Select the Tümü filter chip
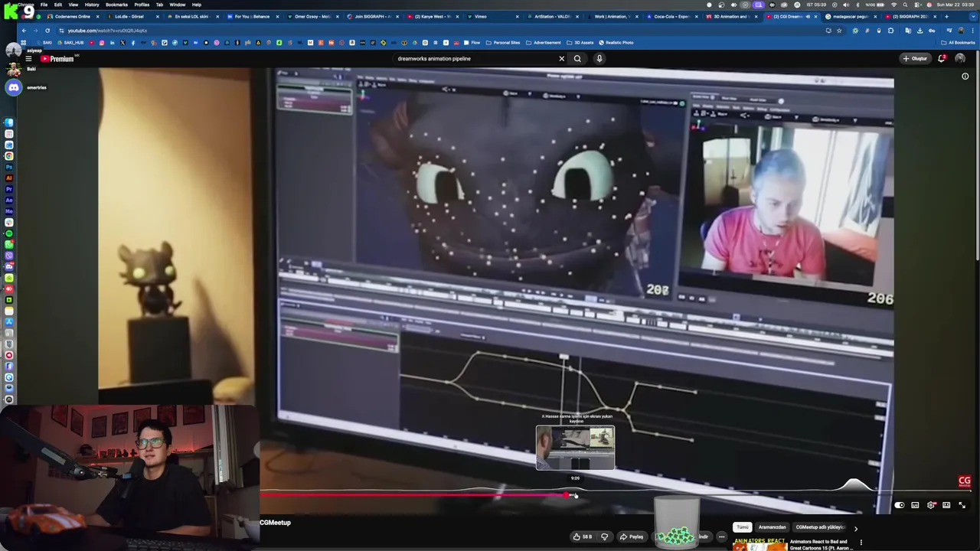This screenshot has height=551, width=980. tap(742, 527)
